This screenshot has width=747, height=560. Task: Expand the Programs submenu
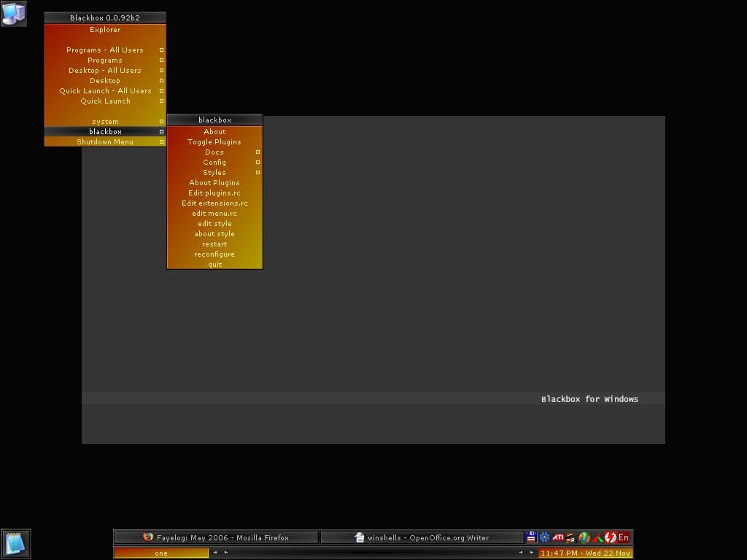[x=105, y=60]
